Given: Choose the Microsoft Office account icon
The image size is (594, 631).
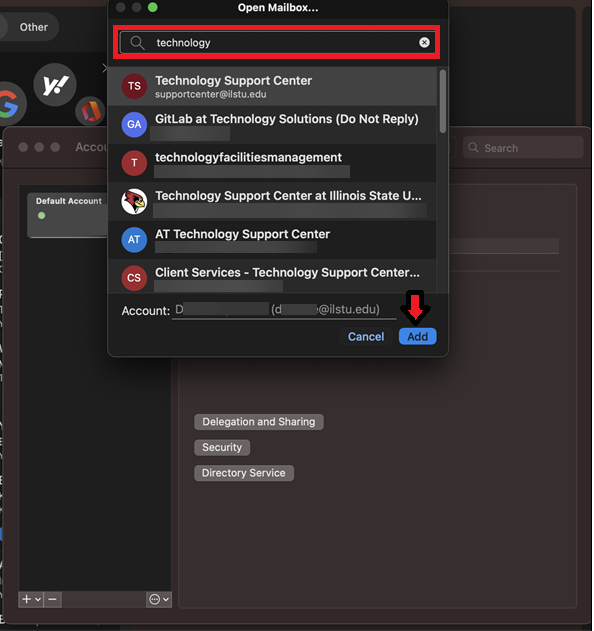Looking at the screenshot, I should click(90, 111).
